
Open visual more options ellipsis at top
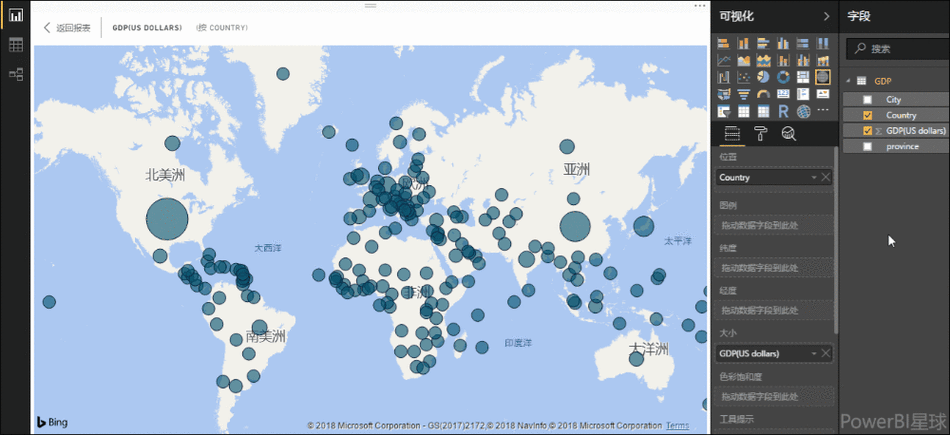700,5
